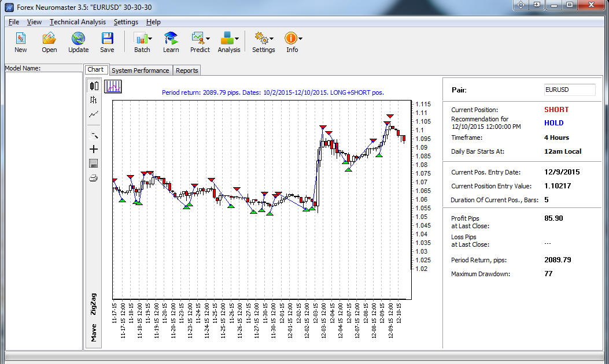Click the highest red sell marker on chart

390,116
